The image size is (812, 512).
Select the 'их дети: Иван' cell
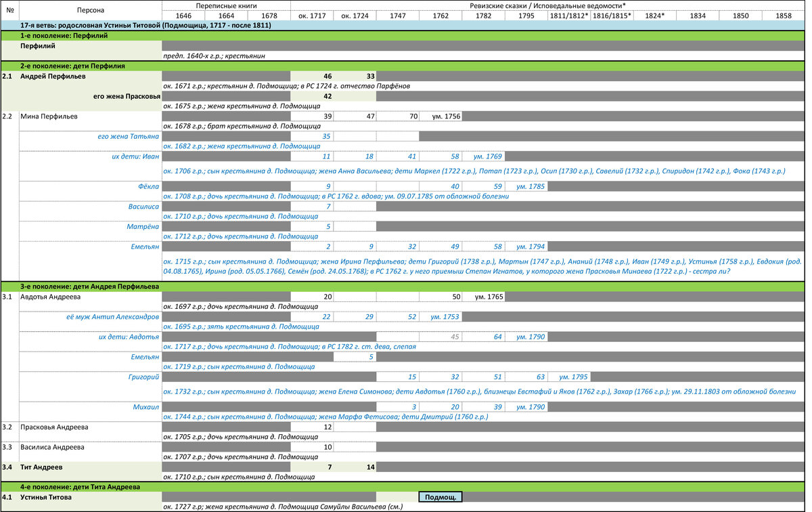pyautogui.click(x=90, y=156)
